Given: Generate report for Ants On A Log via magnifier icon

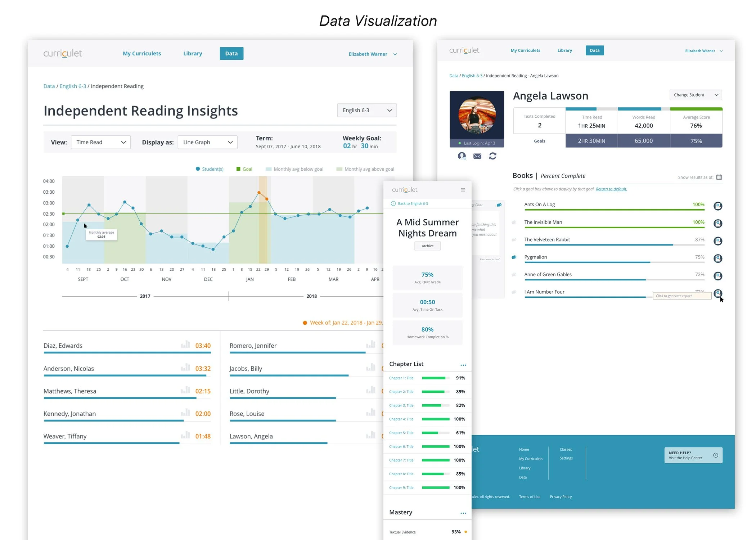Looking at the screenshot, I should (718, 206).
